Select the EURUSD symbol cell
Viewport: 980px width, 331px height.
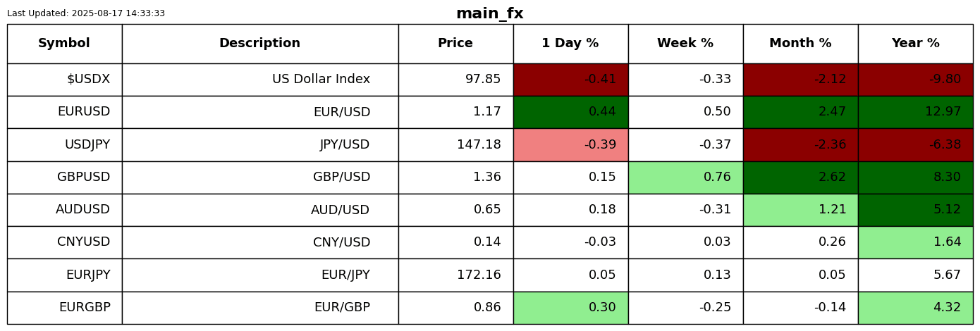coord(64,112)
